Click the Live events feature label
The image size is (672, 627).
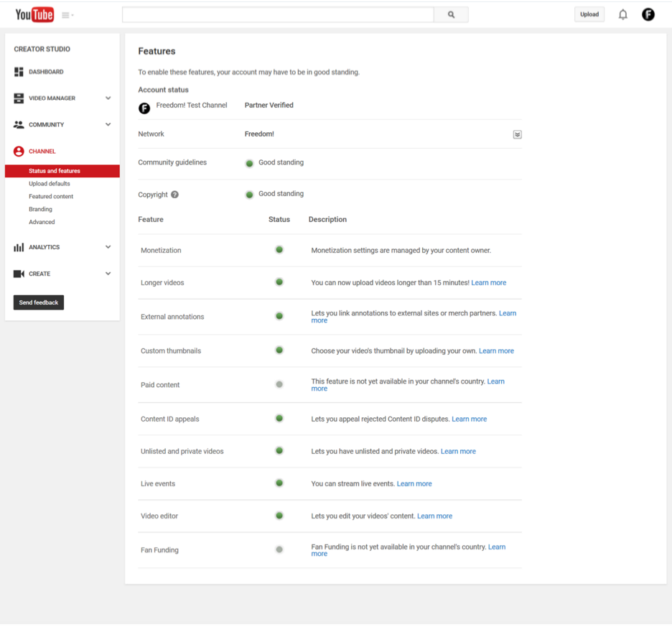tap(158, 484)
